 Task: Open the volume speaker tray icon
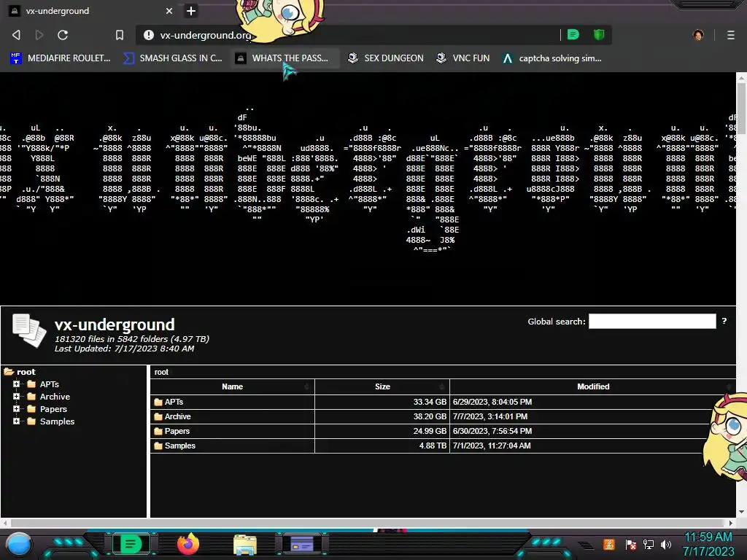point(666,544)
